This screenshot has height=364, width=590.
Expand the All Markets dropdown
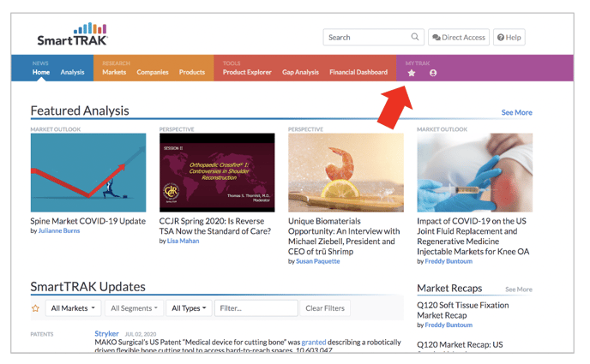click(73, 308)
